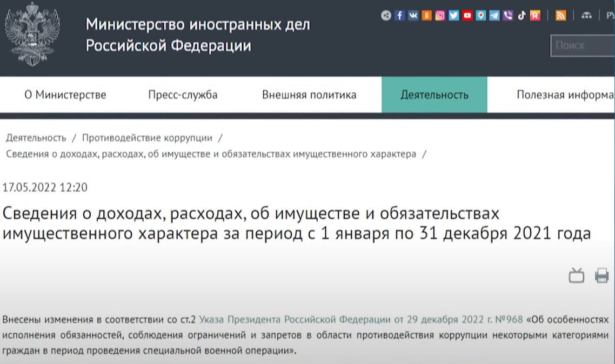Viewport: 615px width, 364px height.
Task: Open the ministry's Facebook page
Action: [399, 15]
